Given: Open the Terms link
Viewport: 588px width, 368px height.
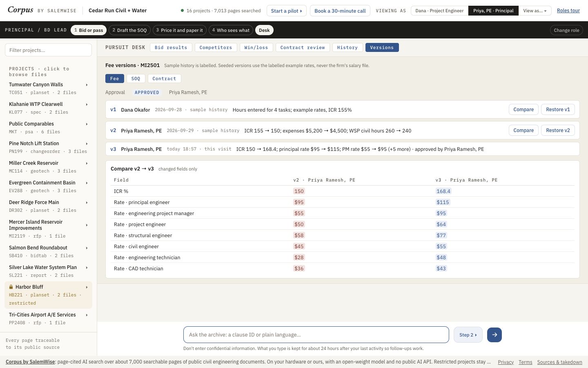Looking at the screenshot, I should 525,362.
